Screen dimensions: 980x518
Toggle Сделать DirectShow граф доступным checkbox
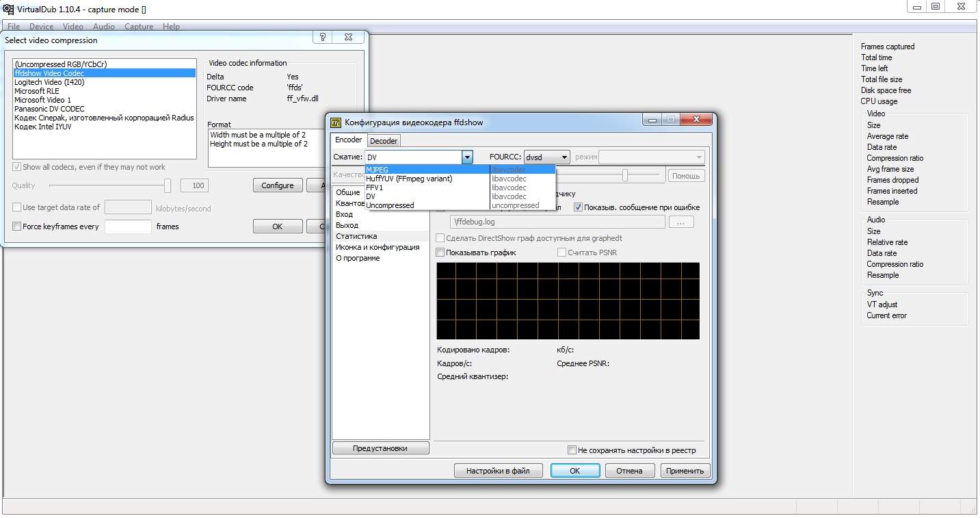[x=440, y=238]
